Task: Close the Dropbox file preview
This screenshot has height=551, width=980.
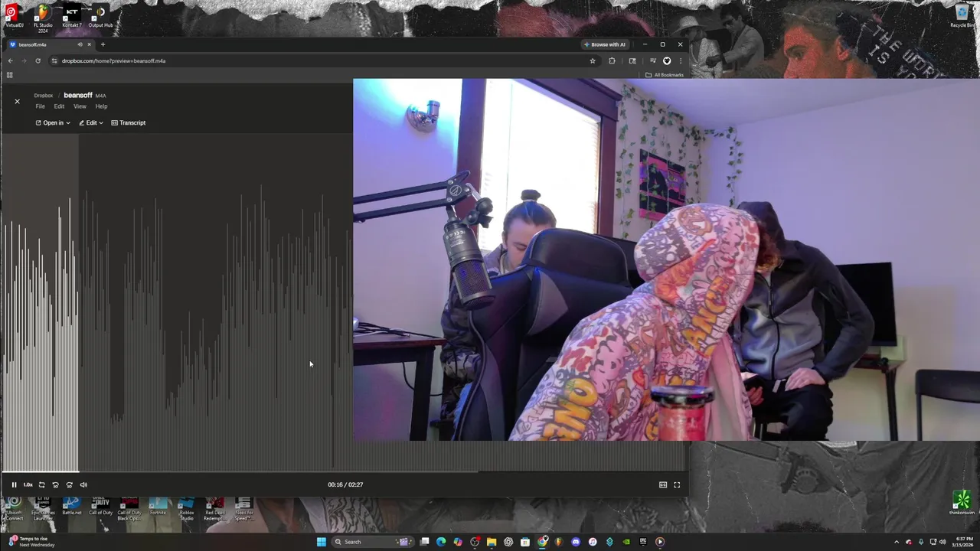Action: pyautogui.click(x=17, y=101)
